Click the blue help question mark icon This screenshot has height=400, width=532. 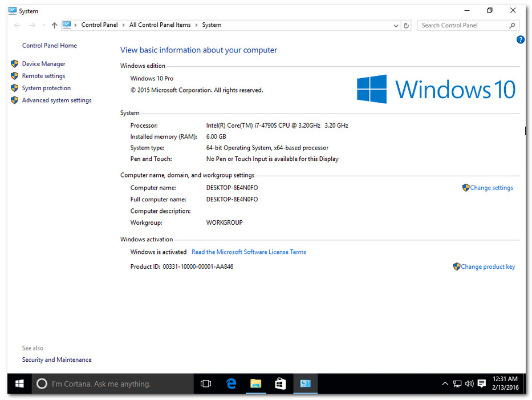520,39
